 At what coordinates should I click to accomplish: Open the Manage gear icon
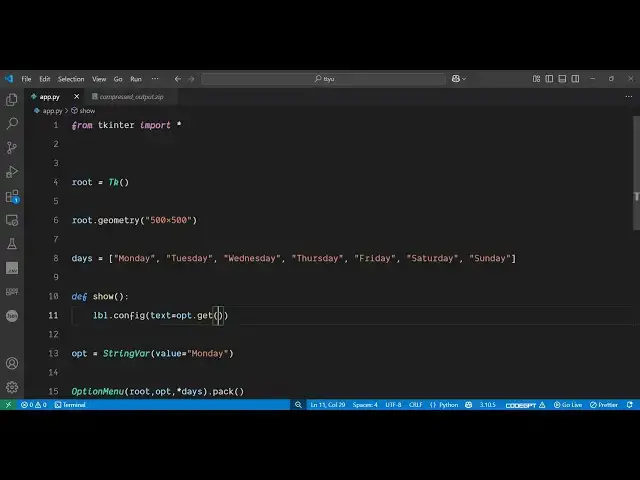(12, 387)
